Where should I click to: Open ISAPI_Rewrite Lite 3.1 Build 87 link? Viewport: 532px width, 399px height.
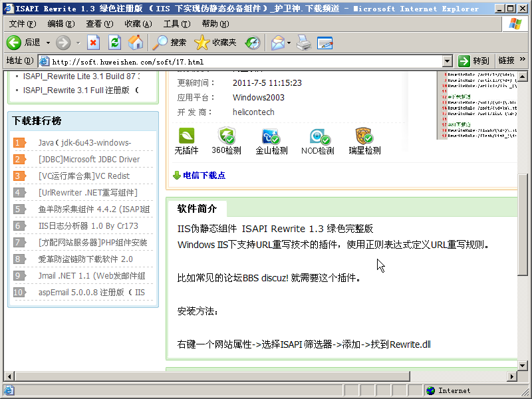pos(81,76)
